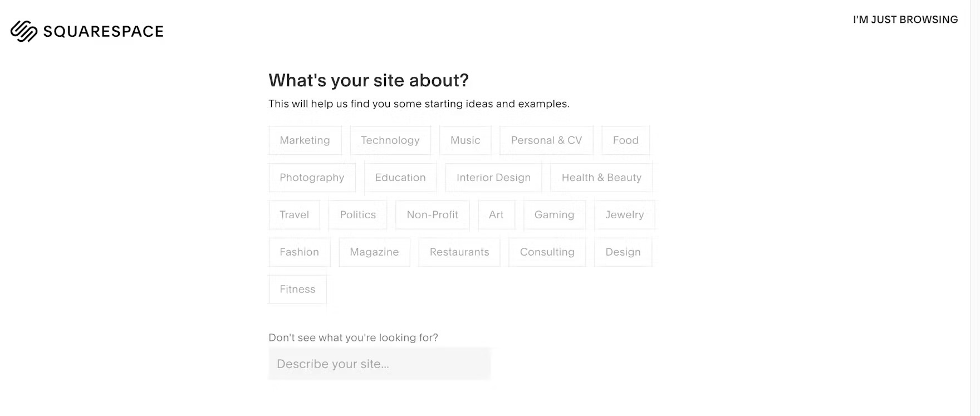Pick Jewelry as site topic

[x=624, y=215]
